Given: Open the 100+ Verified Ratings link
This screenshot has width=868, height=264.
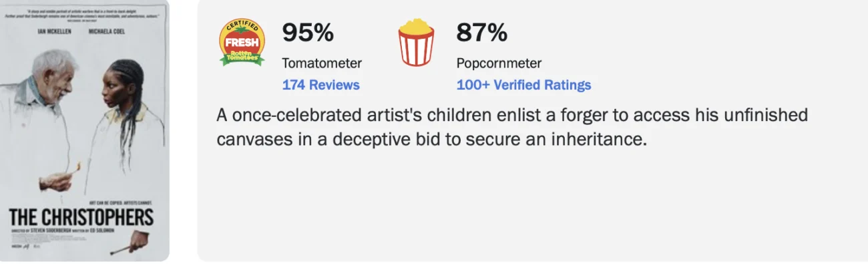Looking at the screenshot, I should point(523,85).
